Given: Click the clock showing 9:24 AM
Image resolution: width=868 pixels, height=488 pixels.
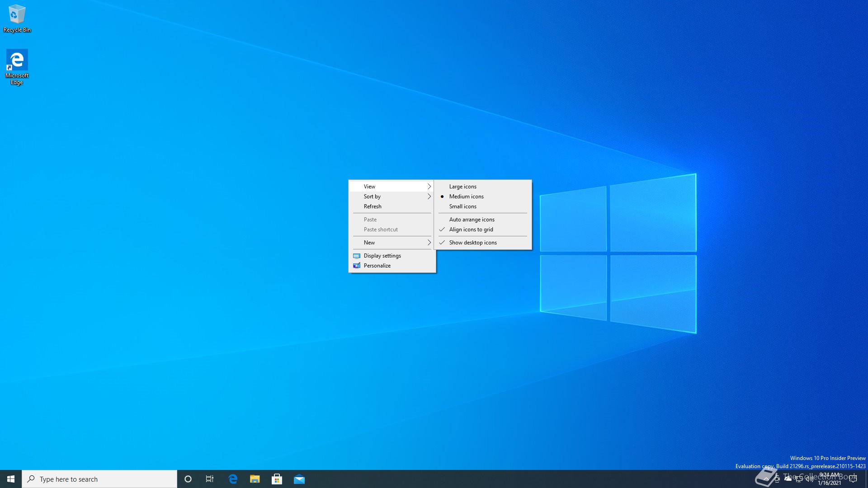Looking at the screenshot, I should click(x=830, y=479).
